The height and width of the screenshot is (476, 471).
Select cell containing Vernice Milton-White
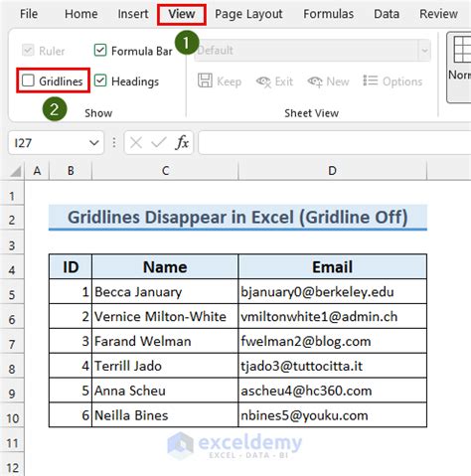(165, 317)
